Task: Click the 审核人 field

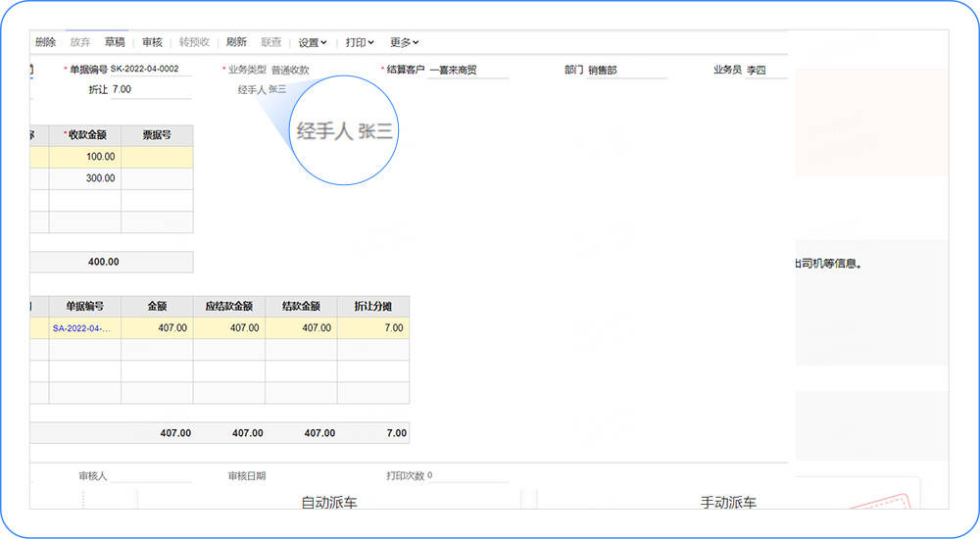Action: [150, 476]
